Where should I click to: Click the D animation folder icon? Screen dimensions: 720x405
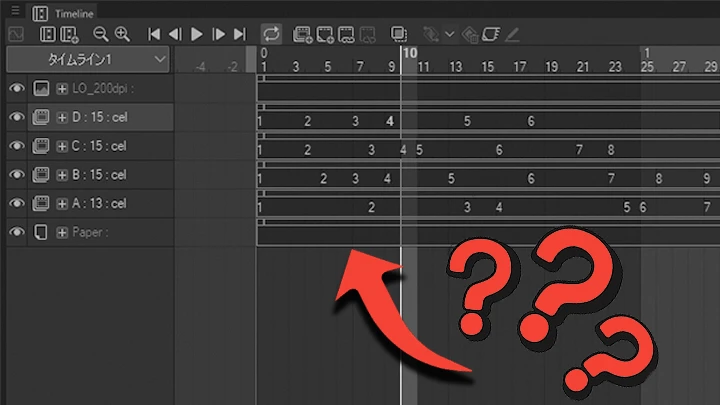41,117
